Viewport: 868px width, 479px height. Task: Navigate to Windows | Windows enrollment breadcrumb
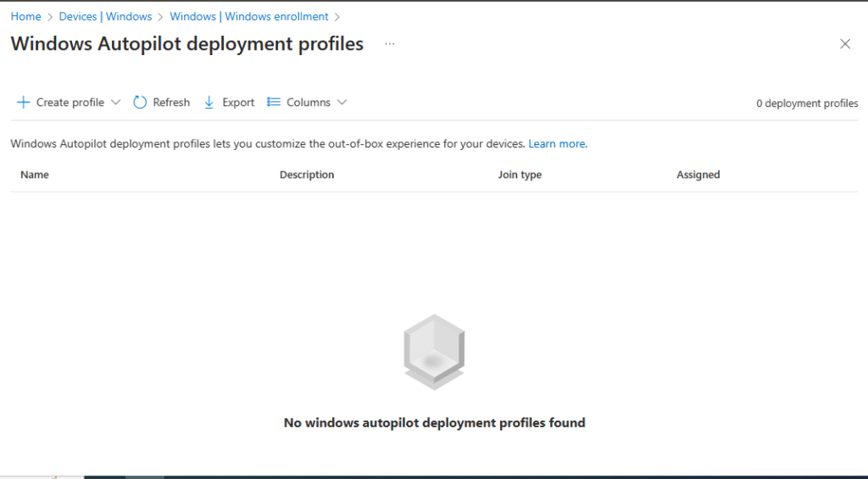click(x=248, y=16)
